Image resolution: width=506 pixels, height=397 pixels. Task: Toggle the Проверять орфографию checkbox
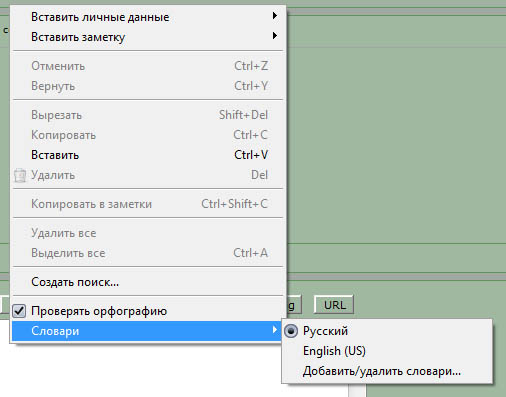click(19, 311)
